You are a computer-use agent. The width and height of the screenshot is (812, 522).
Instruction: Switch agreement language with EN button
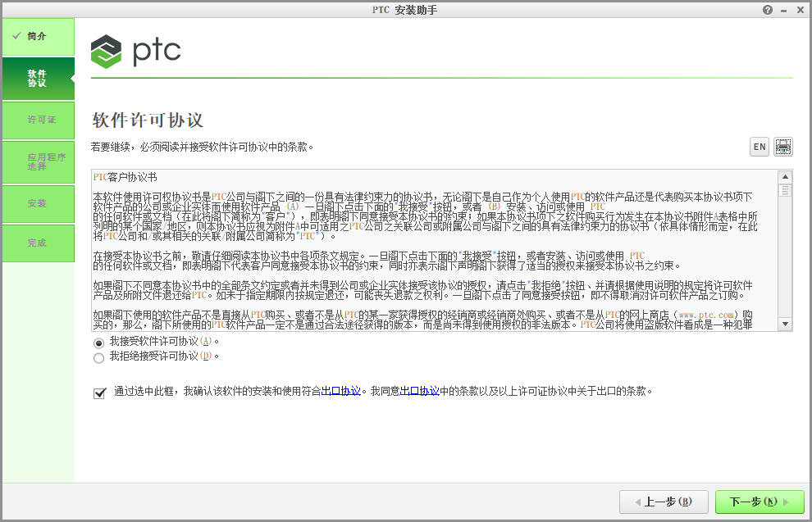point(760,147)
